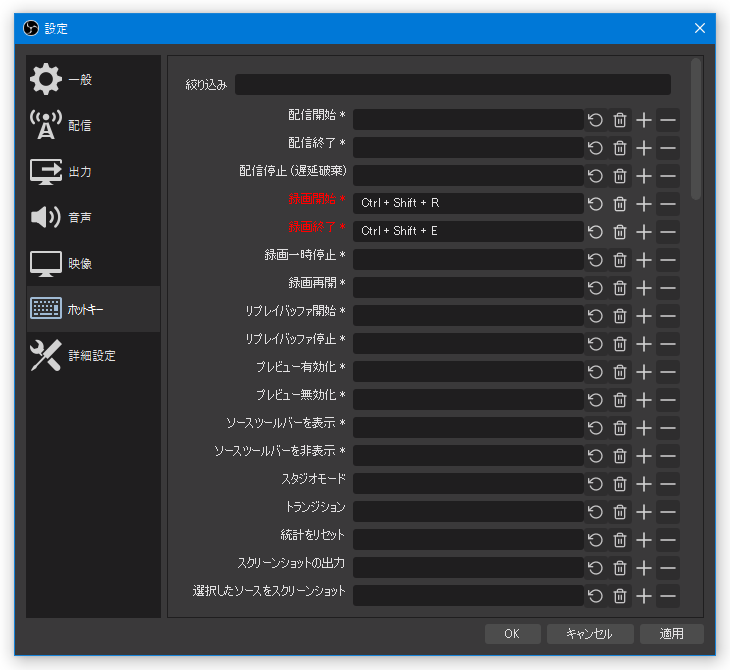Open the 音声 audio settings tab
Screen dimensions: 730x670
click(93, 217)
